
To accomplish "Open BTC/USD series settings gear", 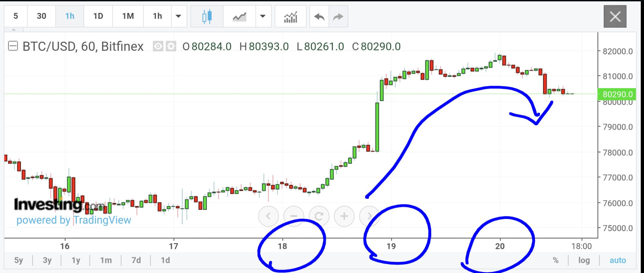I will pos(171,46).
